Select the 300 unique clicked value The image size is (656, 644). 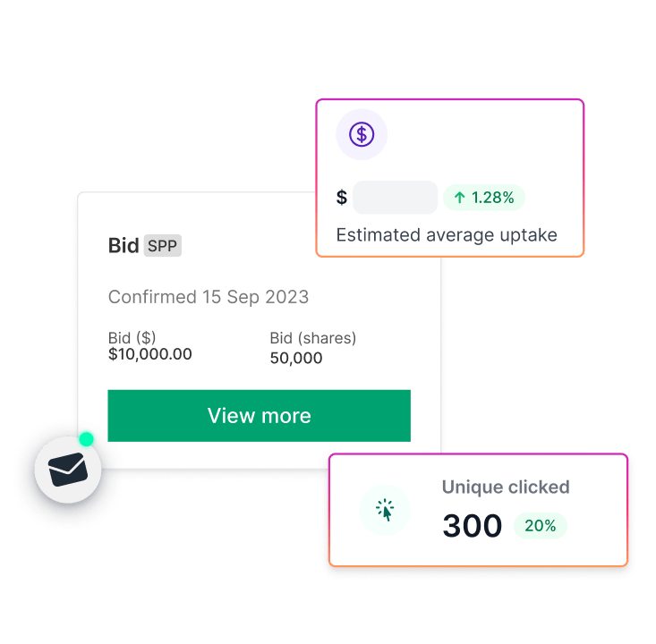[473, 526]
